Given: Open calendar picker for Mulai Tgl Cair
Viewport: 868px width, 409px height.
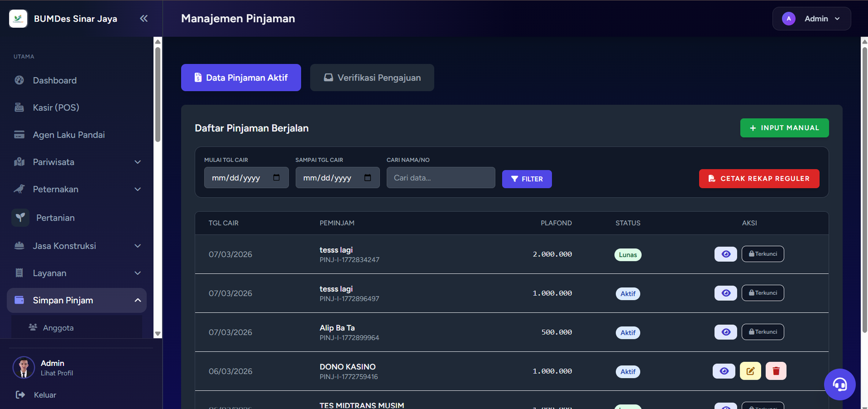Looking at the screenshot, I should (x=277, y=178).
